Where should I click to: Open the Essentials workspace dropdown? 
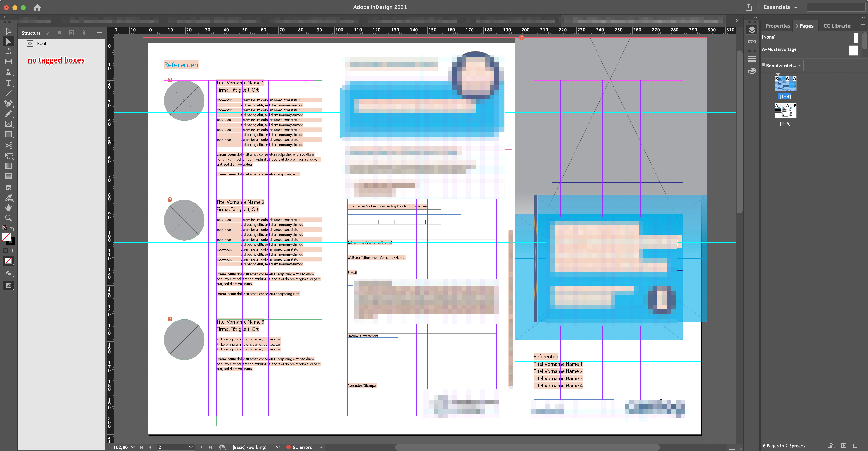[x=780, y=7]
